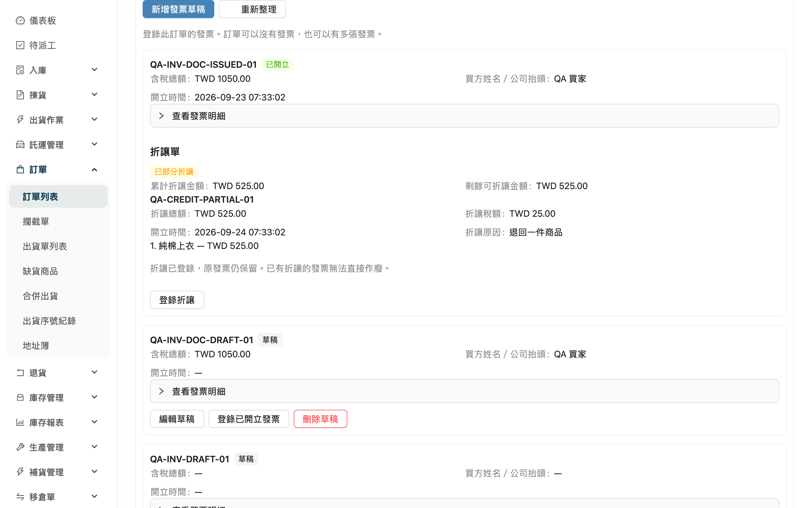Click the 入庫 document icon
This screenshot has height=508, width=812.
click(20, 70)
